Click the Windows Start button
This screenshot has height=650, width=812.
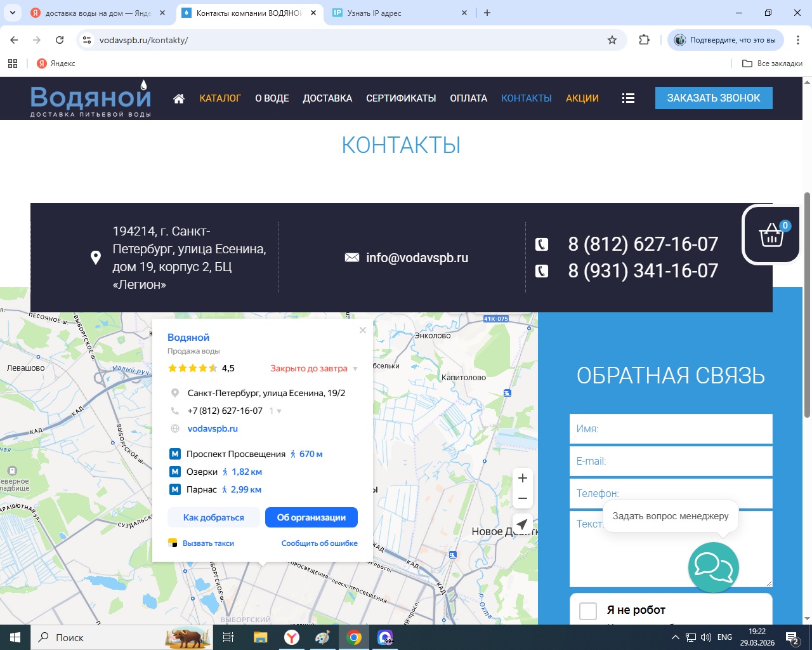pyautogui.click(x=15, y=637)
